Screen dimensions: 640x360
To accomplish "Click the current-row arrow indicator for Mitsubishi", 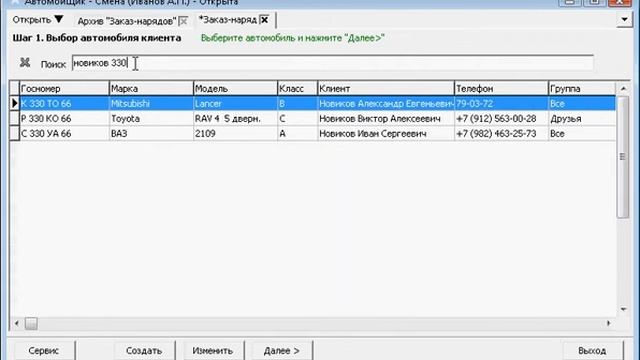I will point(14,104).
